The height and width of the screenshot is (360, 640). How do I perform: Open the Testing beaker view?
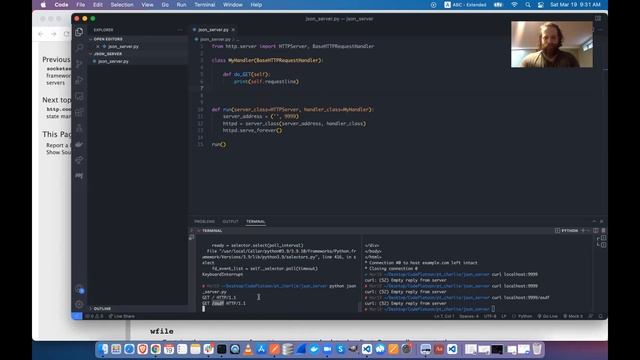point(79,128)
